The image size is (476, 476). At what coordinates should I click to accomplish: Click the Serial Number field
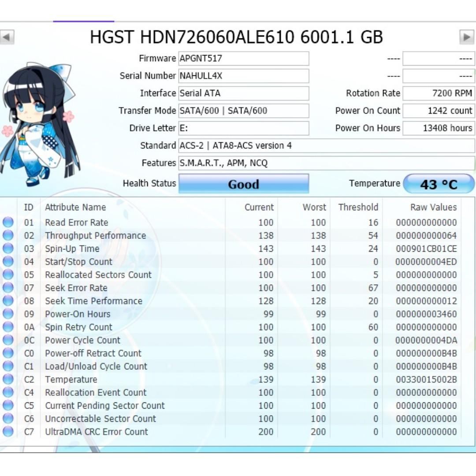243,76
